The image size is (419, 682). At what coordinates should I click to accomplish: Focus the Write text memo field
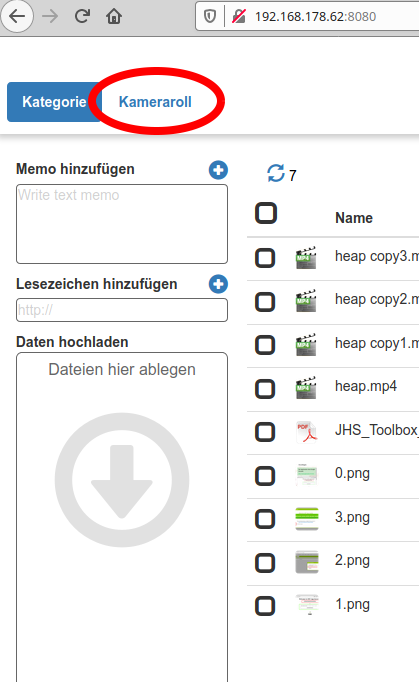coord(122,224)
